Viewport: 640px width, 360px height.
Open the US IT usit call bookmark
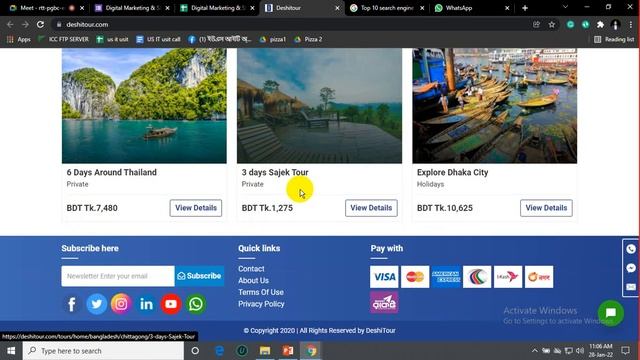[158, 39]
